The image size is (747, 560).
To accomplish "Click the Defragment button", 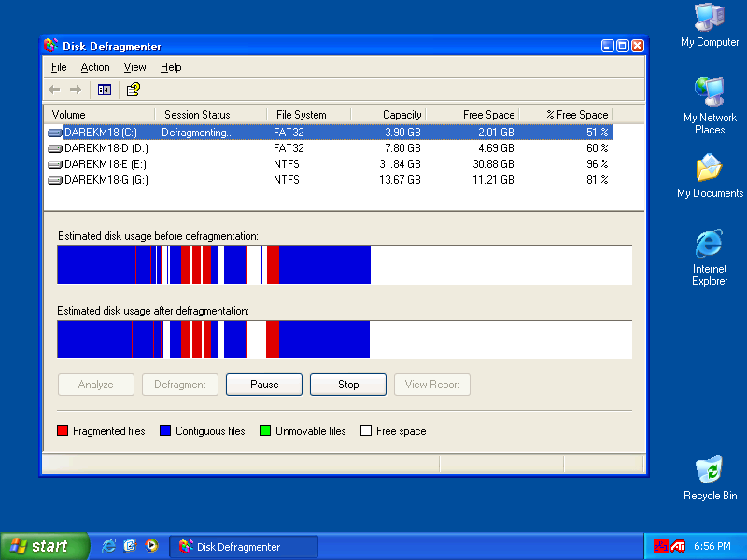I will (x=180, y=385).
